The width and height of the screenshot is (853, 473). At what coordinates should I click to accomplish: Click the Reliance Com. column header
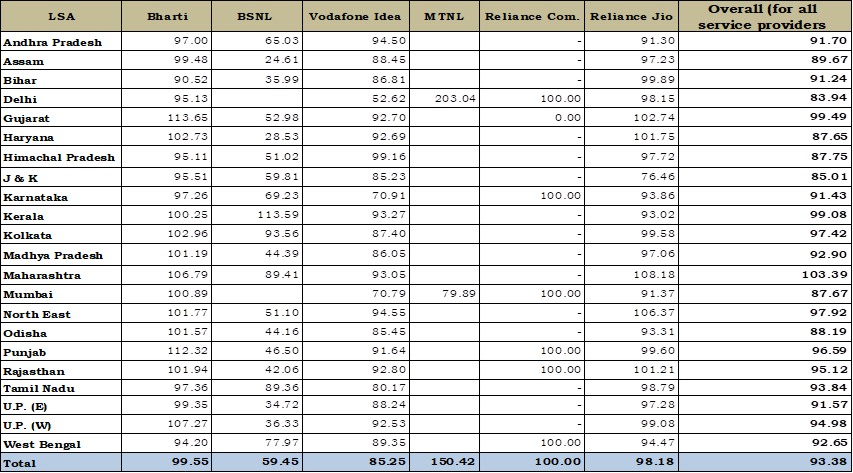(532, 17)
